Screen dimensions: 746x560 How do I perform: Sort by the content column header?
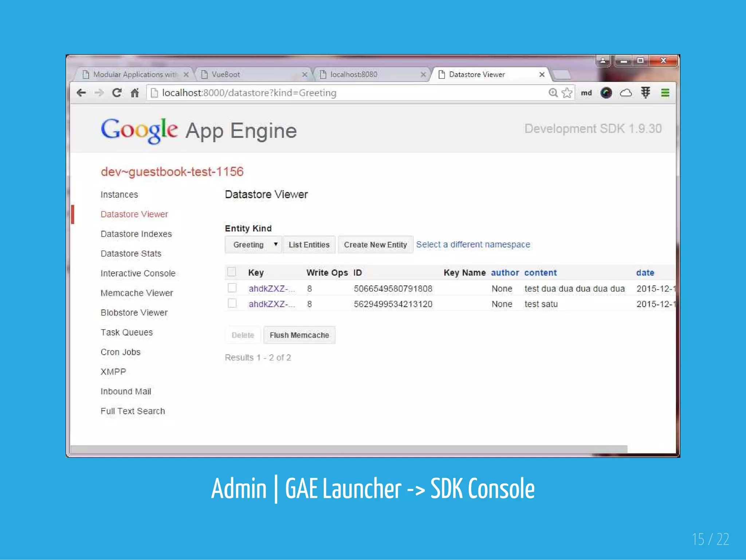point(541,273)
